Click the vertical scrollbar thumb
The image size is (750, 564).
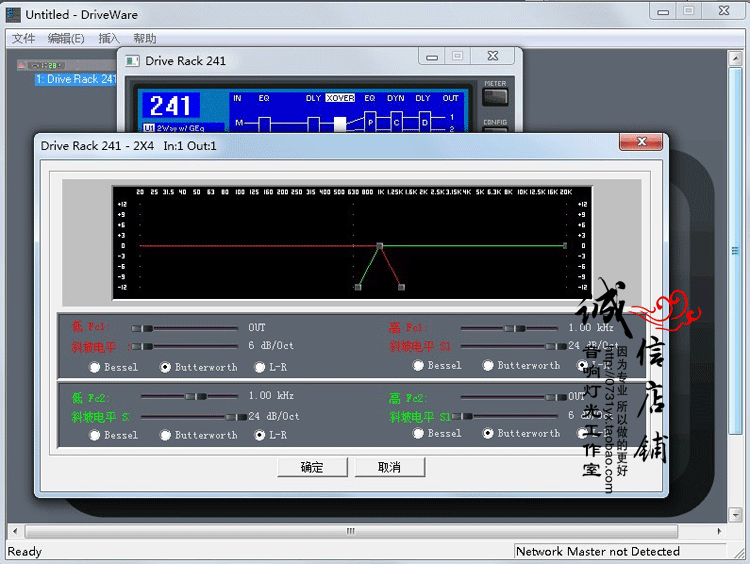pyautogui.click(x=735, y=251)
